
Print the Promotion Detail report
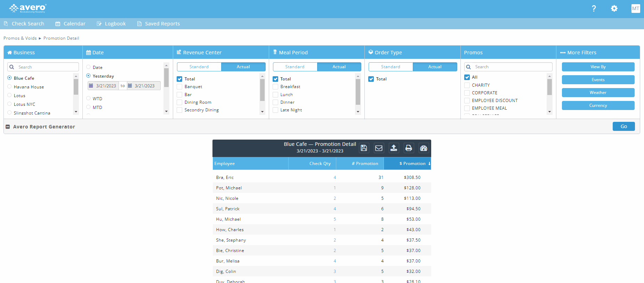click(x=409, y=148)
